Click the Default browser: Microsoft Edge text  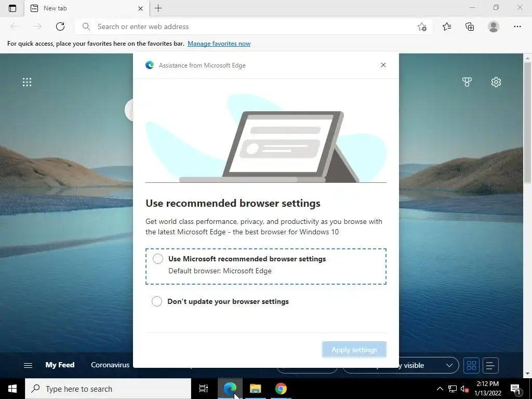pyautogui.click(x=220, y=271)
